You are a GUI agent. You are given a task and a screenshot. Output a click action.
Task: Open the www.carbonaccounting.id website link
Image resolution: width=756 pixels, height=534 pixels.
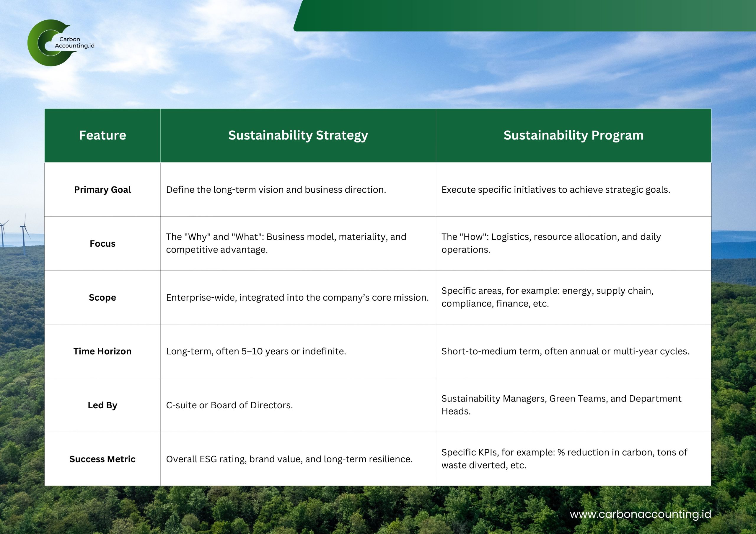pyautogui.click(x=640, y=514)
